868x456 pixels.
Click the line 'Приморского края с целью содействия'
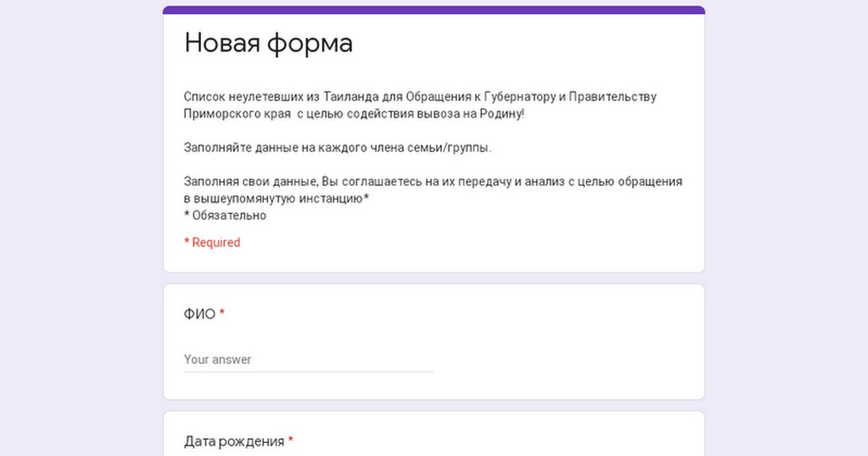pyautogui.click(x=354, y=114)
